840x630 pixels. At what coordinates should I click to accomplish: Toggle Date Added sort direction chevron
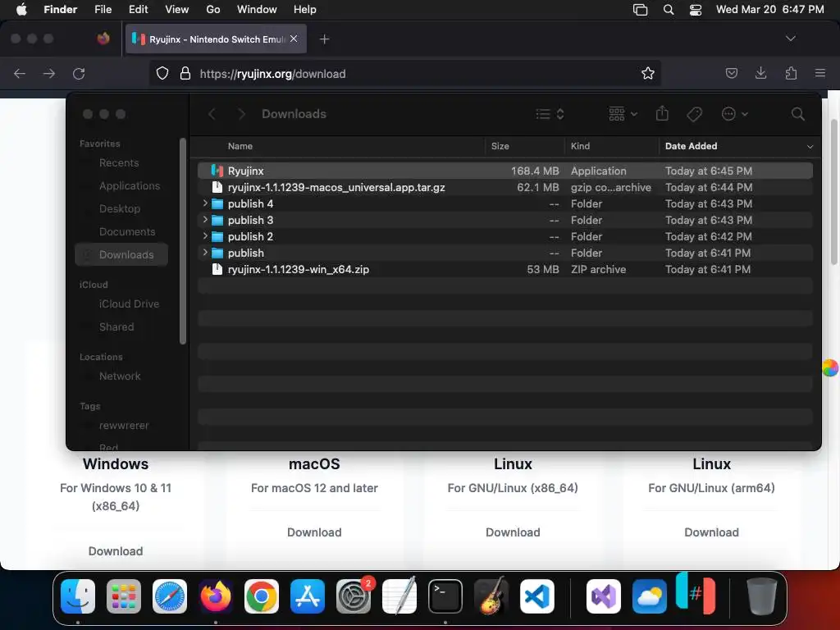[x=810, y=147]
